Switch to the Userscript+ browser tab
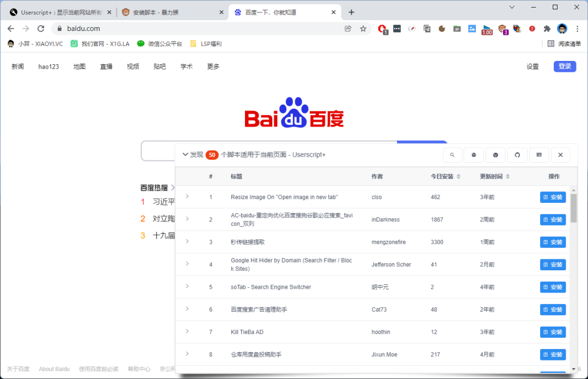 61,13
